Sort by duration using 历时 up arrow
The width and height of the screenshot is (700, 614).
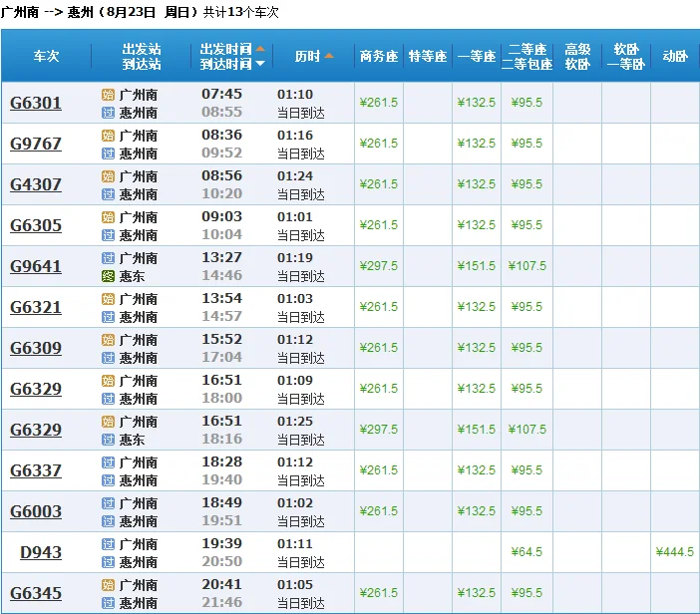329,56
